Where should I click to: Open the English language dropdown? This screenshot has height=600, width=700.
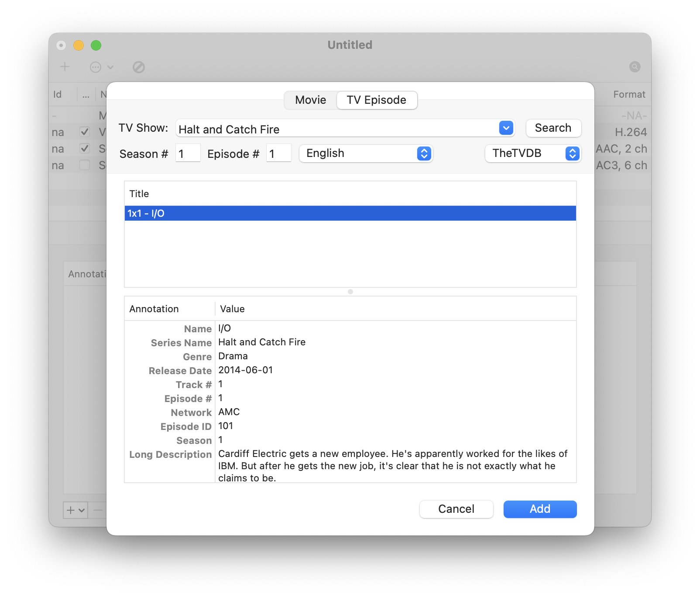tap(366, 153)
